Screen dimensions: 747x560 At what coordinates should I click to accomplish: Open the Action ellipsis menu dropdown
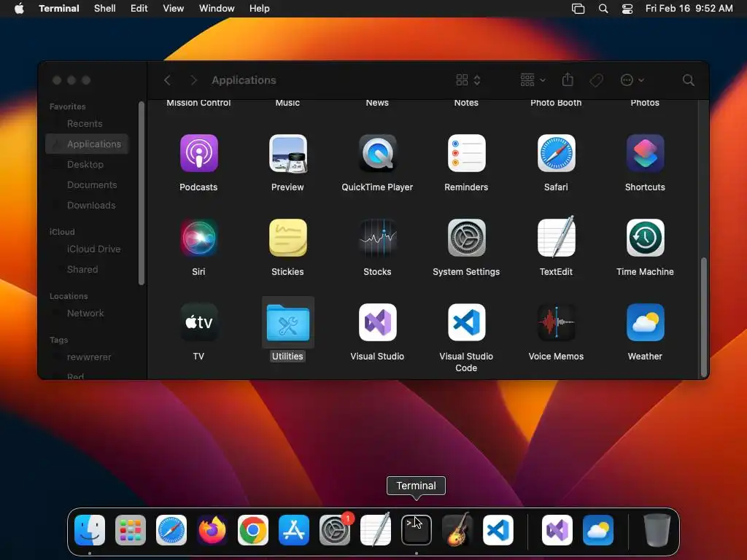(632, 80)
